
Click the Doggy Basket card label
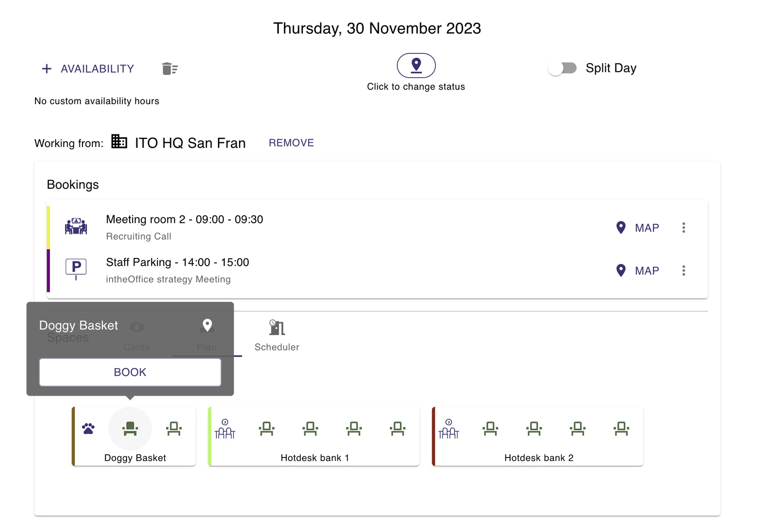[x=135, y=458]
